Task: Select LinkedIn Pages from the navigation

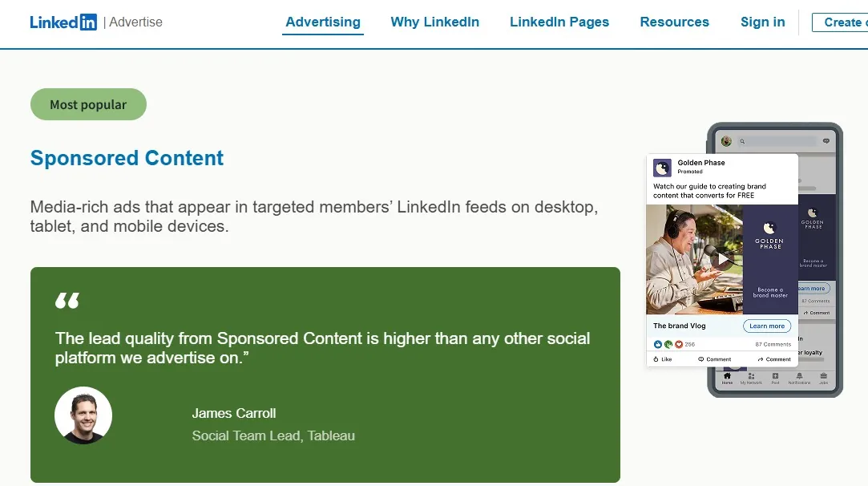Action: click(x=559, y=22)
